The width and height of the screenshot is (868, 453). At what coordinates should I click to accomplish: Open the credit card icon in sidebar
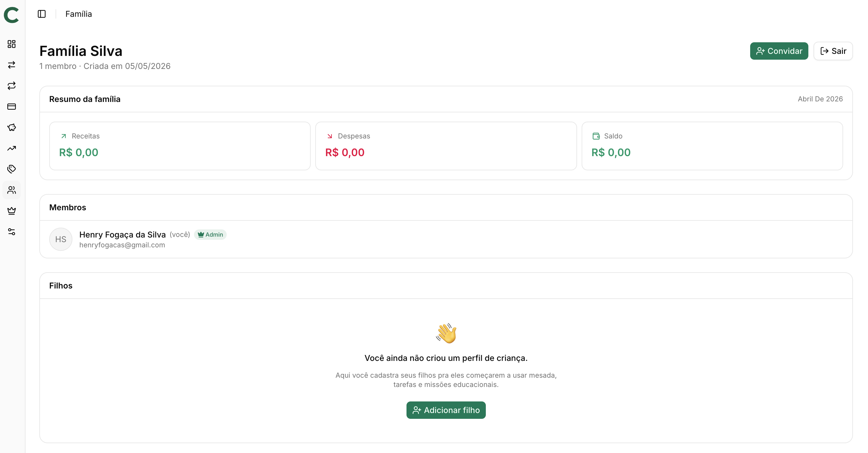click(x=12, y=107)
